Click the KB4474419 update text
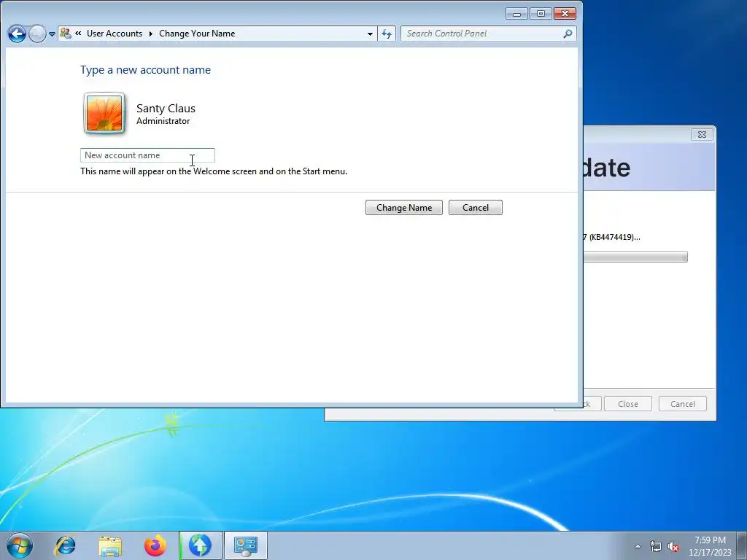 coord(612,237)
